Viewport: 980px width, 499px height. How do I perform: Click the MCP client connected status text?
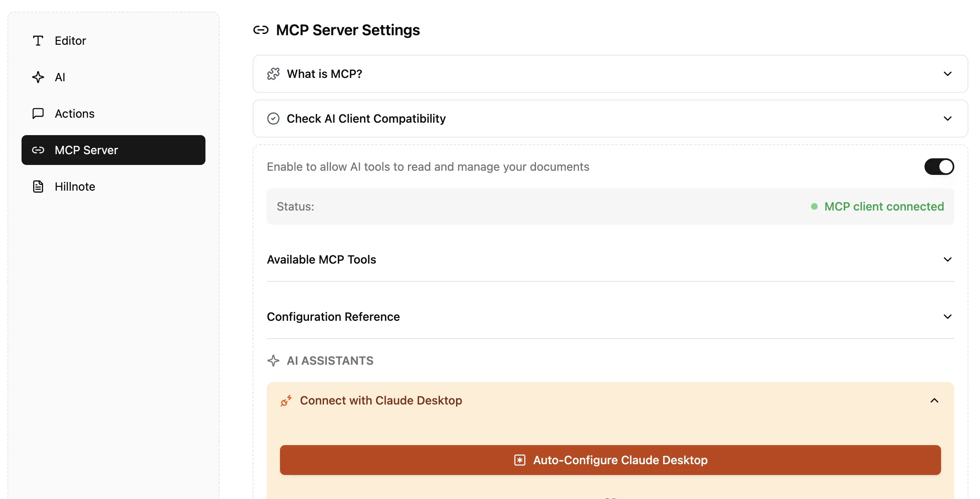coord(884,206)
